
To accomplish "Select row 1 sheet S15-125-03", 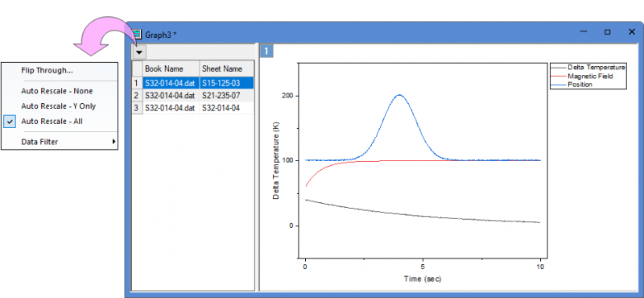I will coord(227,83).
